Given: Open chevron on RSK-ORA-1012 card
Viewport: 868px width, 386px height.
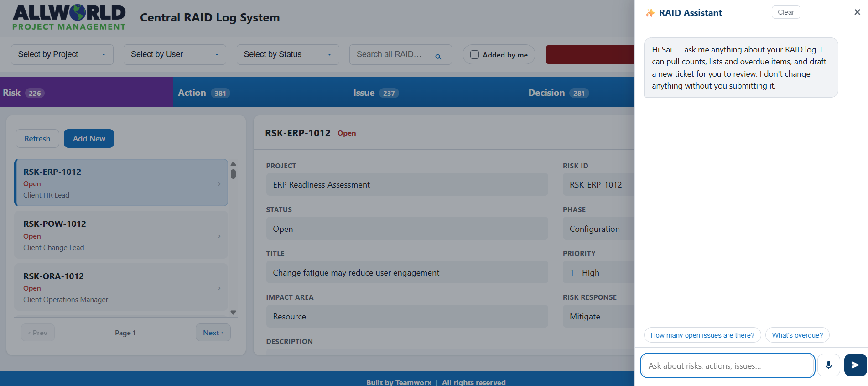Looking at the screenshot, I should coord(219,288).
